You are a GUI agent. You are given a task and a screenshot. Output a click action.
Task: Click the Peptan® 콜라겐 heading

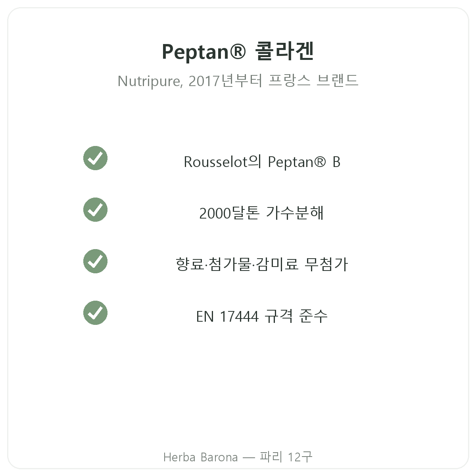238,52
